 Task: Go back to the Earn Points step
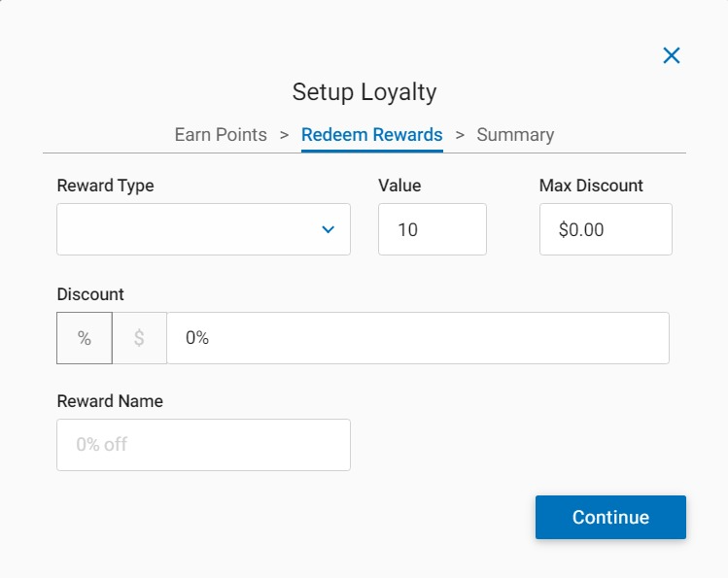(x=221, y=135)
